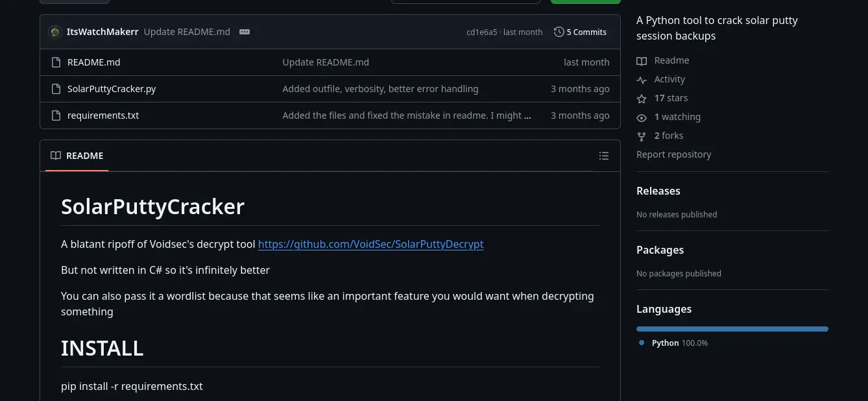Click the fork icon beside 2 forks
The height and width of the screenshot is (401, 868).
[642, 136]
